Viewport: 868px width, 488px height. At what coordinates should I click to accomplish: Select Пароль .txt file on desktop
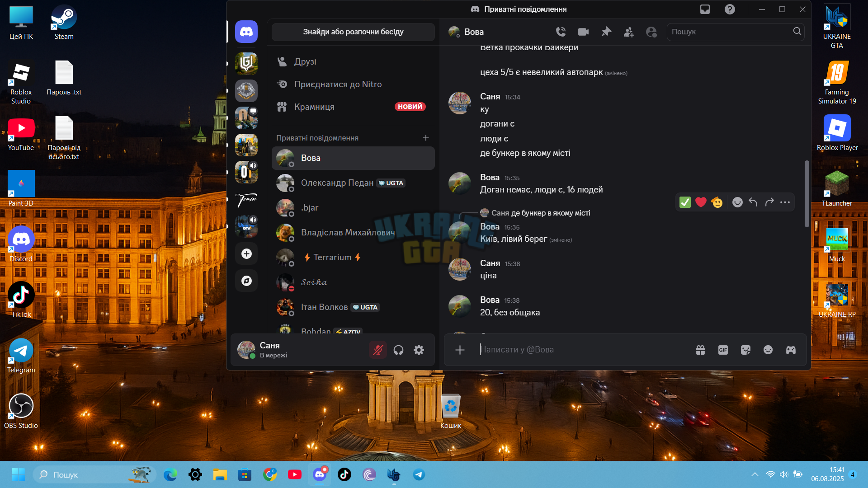pos(64,78)
